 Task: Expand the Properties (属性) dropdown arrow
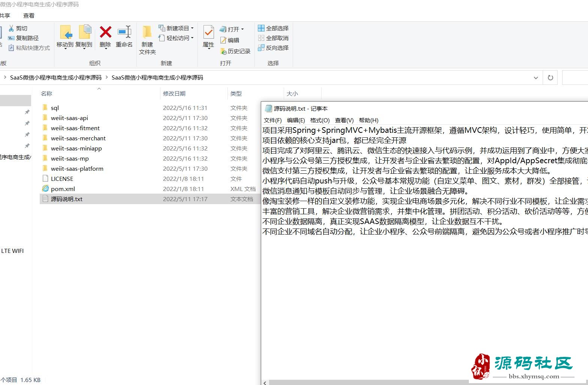pyautogui.click(x=208, y=49)
